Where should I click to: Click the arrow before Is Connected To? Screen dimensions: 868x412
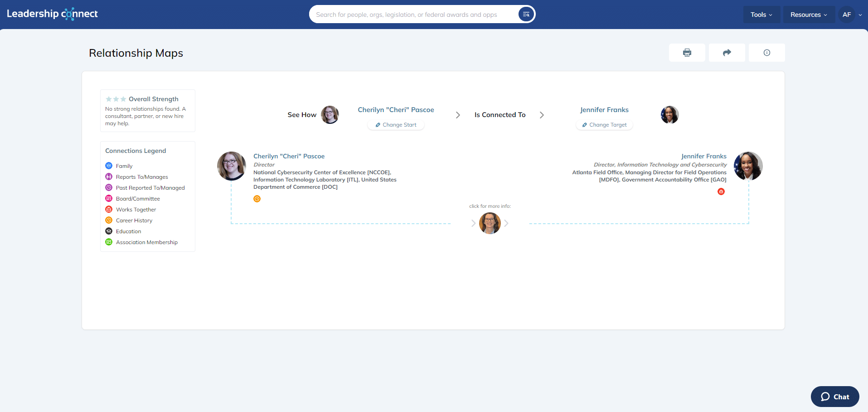point(458,115)
